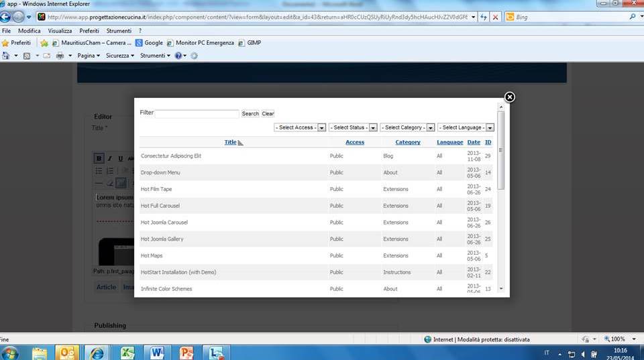Open the address bar history dropdown arrow
Screen dimensions: 644x360
click(x=473, y=17)
